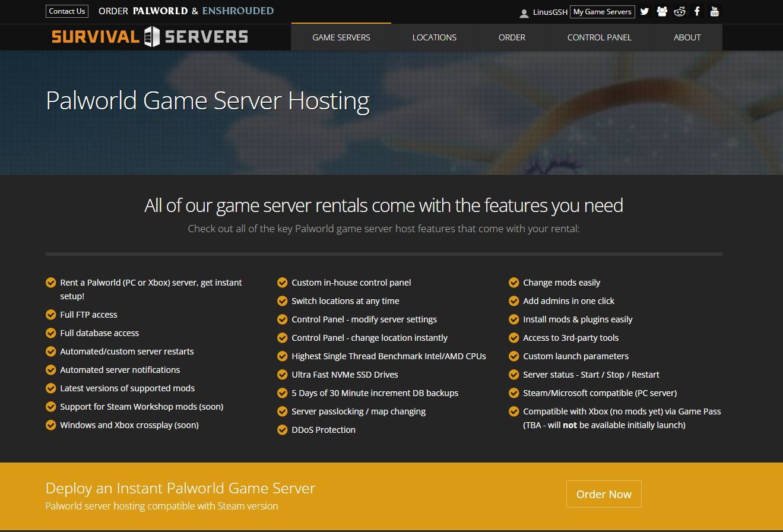The width and height of the screenshot is (783, 532).
Task: Select the Order menu item
Action: coord(512,37)
